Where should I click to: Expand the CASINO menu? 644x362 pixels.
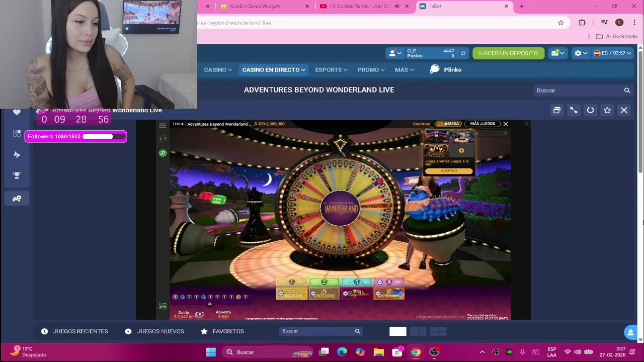pos(218,70)
